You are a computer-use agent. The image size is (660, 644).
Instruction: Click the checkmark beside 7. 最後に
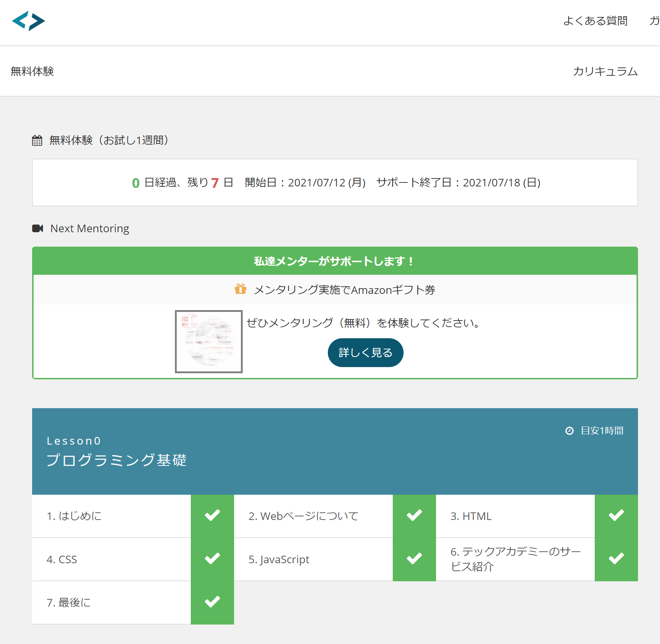click(212, 602)
